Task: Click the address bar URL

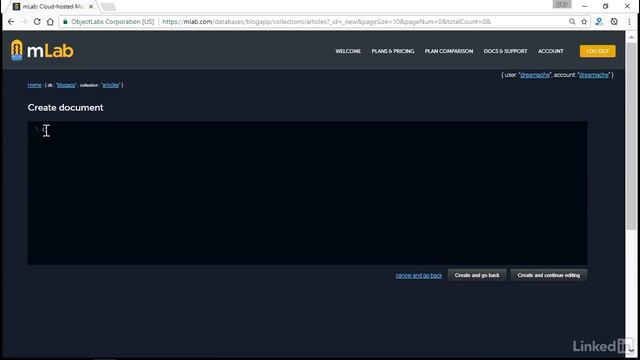Action: pos(326,22)
